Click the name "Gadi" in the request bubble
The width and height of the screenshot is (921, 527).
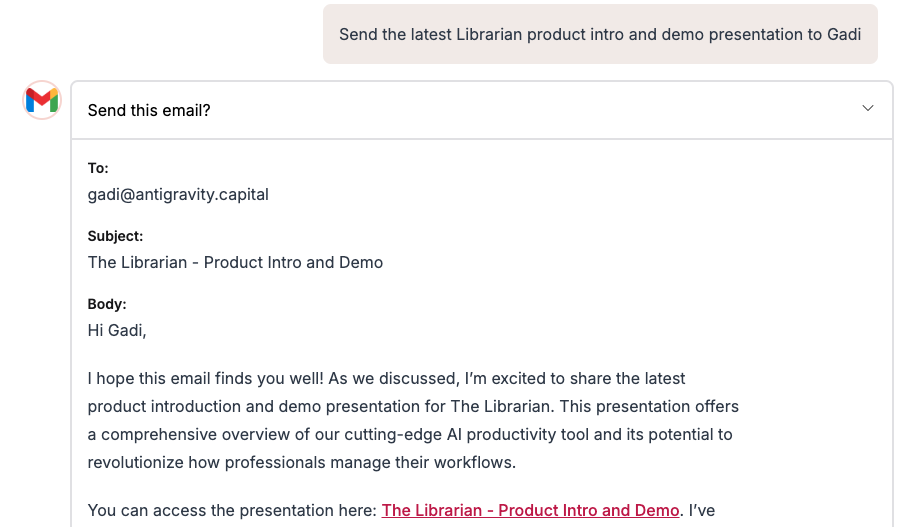point(843,34)
